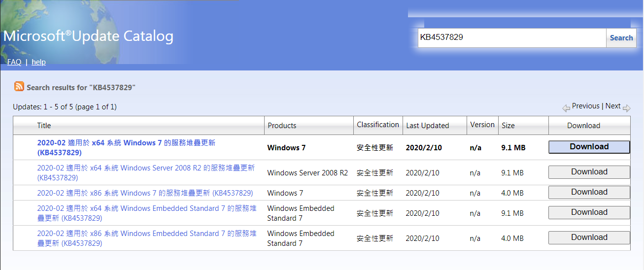Open x64 Windows 7 update title link
Viewport: 644px width, 270px height.
pyautogui.click(x=126, y=143)
